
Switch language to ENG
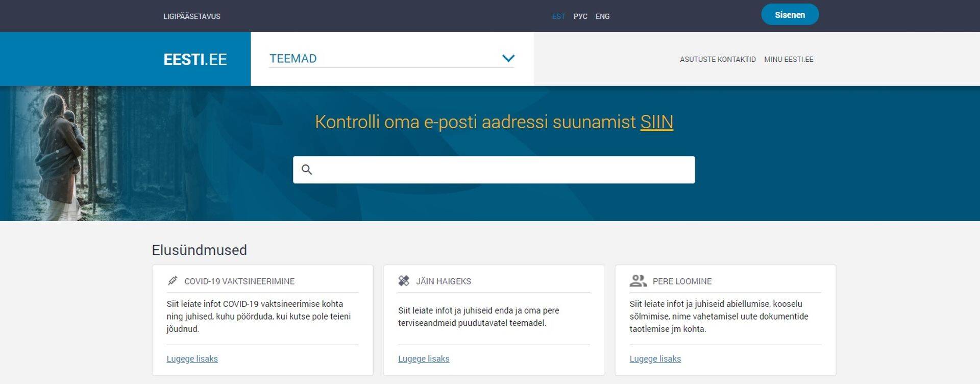click(602, 16)
